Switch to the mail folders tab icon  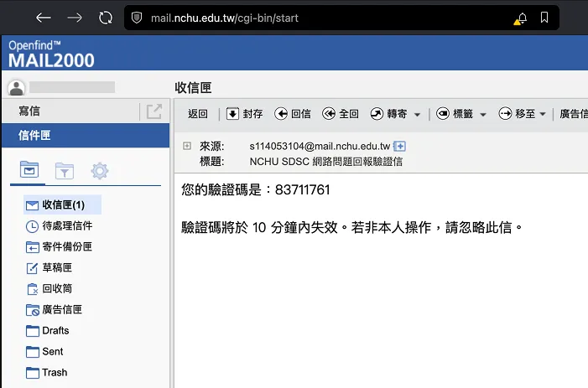coord(29,170)
